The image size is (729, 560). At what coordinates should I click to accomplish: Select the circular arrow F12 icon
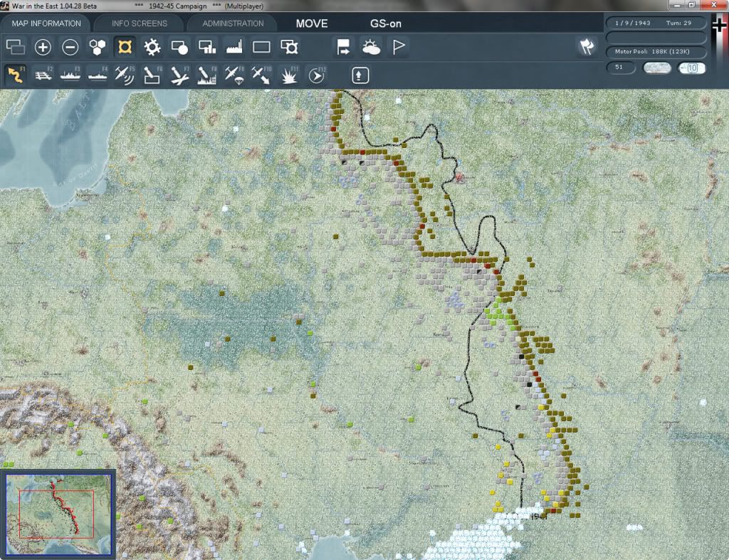[316, 75]
